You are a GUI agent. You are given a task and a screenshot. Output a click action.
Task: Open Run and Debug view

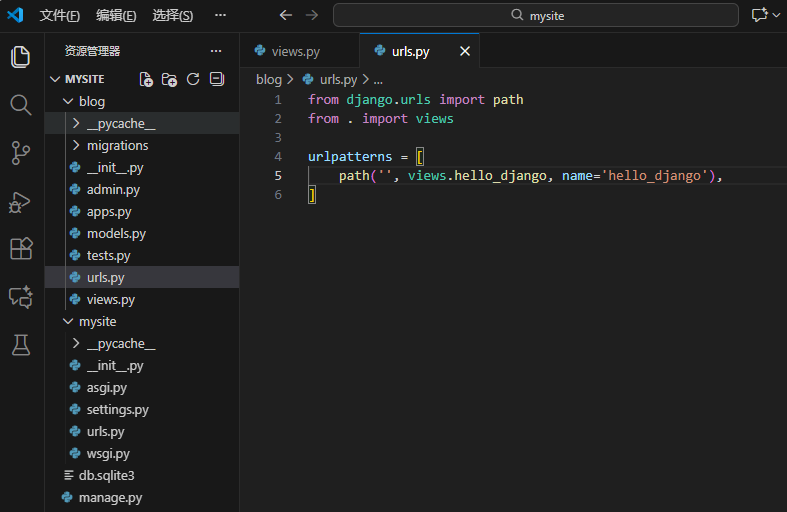(x=21, y=202)
